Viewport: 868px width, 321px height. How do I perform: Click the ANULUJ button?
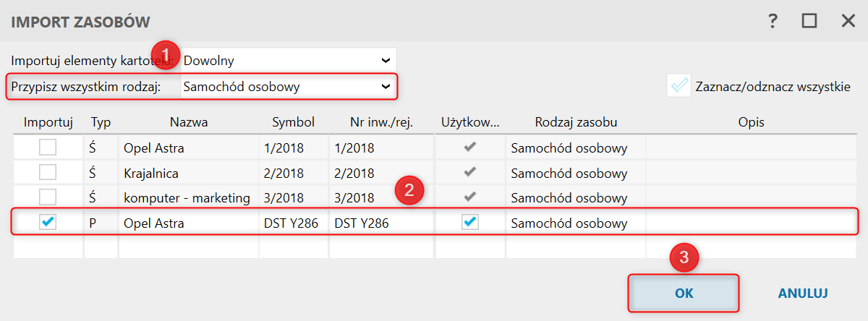coord(803,294)
